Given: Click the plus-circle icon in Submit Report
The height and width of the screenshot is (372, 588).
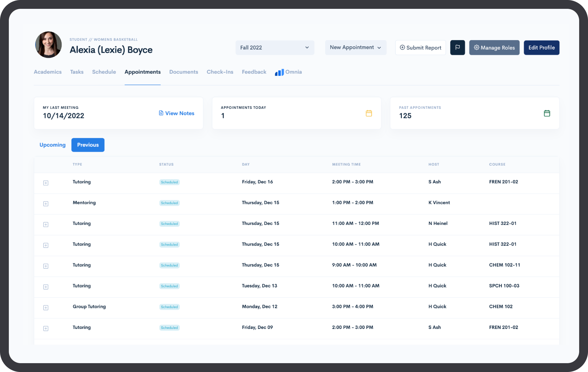Looking at the screenshot, I should click(402, 47).
